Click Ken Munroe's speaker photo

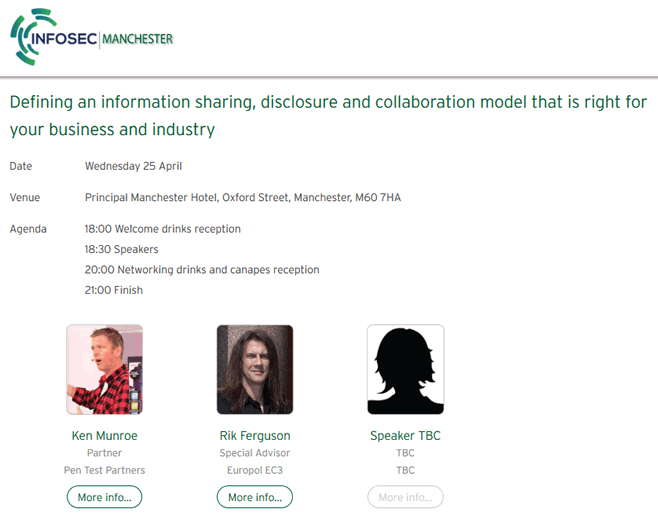104,369
